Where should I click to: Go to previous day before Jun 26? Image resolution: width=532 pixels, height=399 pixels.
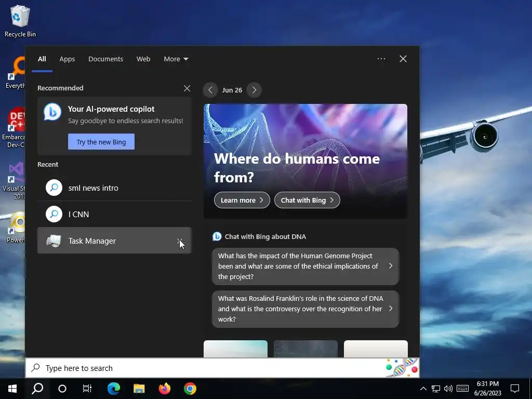tap(210, 90)
